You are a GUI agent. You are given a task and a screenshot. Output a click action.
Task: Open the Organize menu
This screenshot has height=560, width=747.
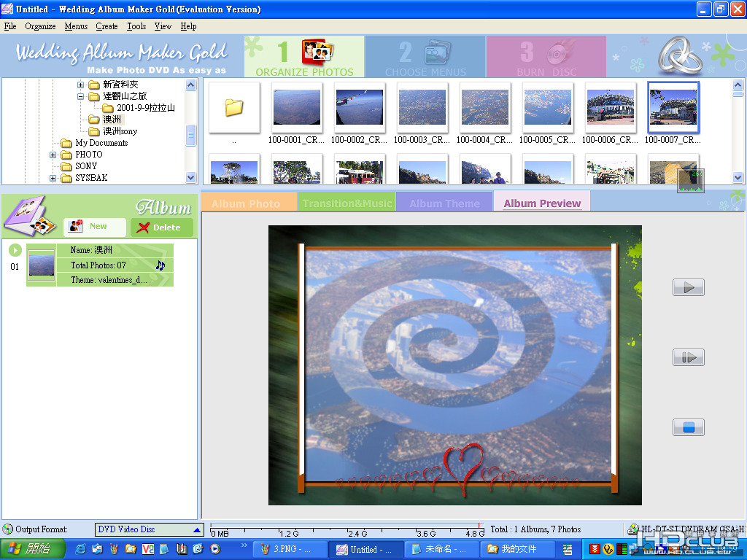click(x=40, y=26)
